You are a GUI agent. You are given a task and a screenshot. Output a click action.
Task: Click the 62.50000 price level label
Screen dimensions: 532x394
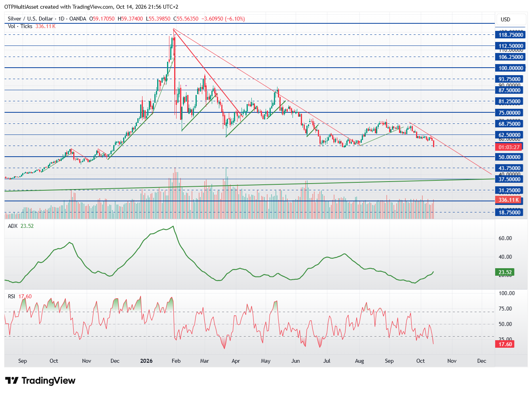tap(509, 135)
